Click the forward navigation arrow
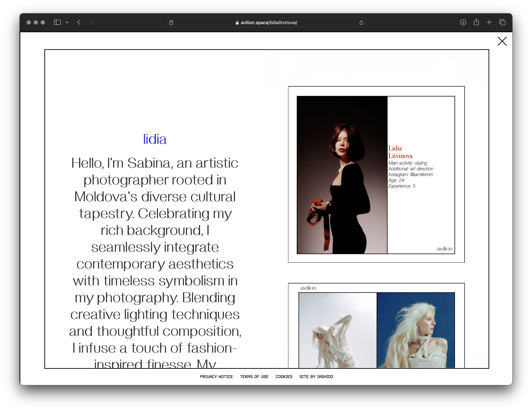The width and height of the screenshot is (532, 411). click(x=91, y=22)
